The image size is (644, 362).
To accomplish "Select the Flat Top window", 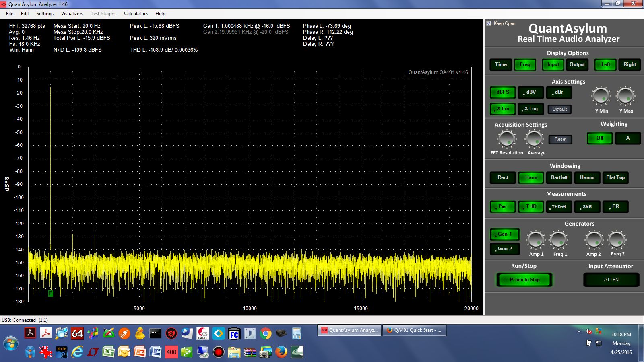I will coord(615,177).
